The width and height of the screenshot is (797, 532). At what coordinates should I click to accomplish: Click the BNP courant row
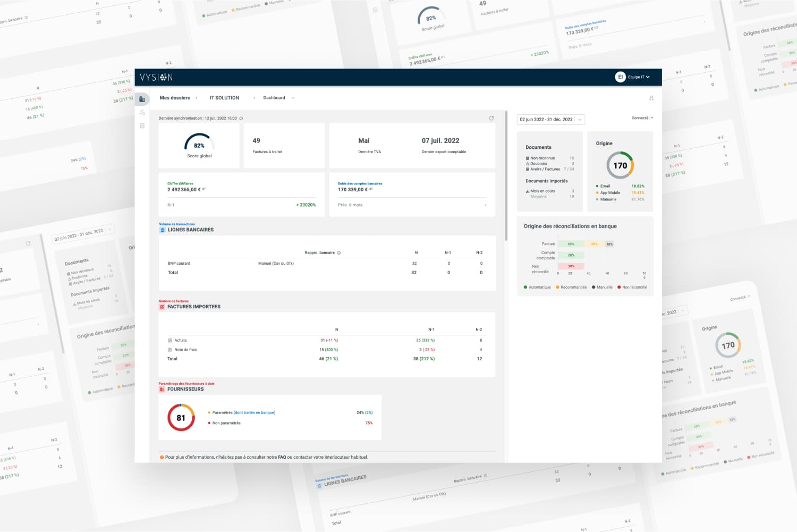[x=327, y=264]
